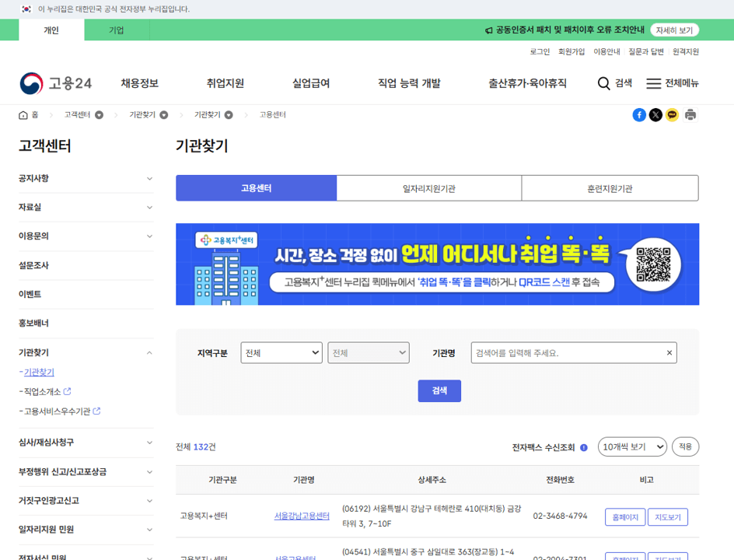Switch to the 일자리지원기관 tab
This screenshot has height=560, width=734.
[x=428, y=187]
